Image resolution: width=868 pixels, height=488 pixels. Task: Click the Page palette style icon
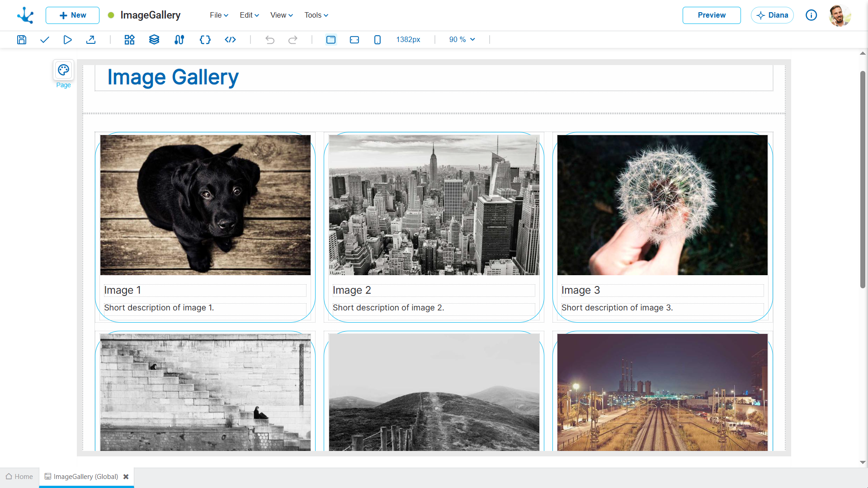coord(63,70)
